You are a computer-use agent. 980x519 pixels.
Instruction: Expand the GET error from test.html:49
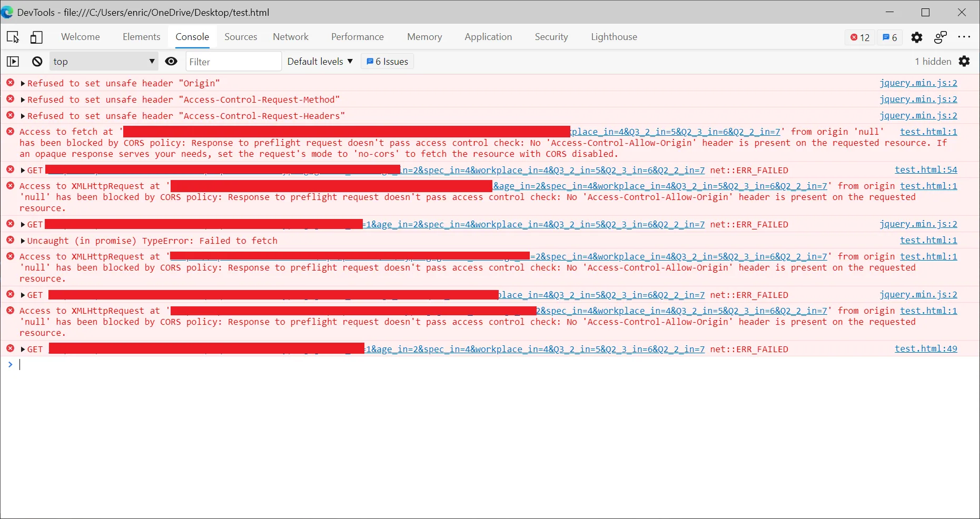pyautogui.click(x=23, y=350)
